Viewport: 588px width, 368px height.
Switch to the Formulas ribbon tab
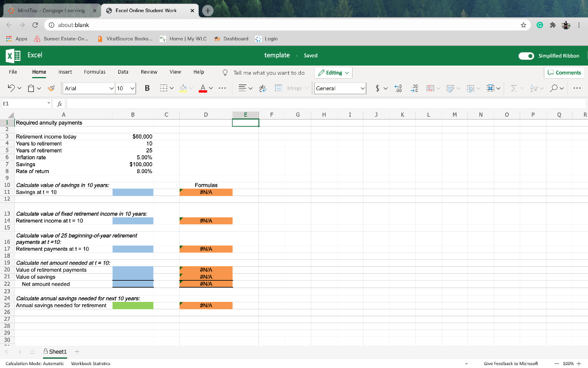coord(95,72)
